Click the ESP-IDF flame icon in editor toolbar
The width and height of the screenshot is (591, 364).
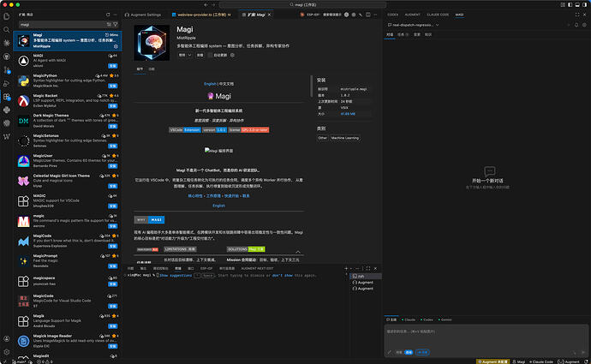(x=302, y=15)
